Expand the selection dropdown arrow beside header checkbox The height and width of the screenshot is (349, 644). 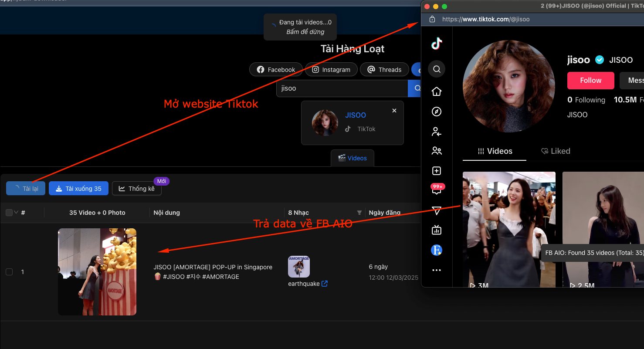click(17, 213)
